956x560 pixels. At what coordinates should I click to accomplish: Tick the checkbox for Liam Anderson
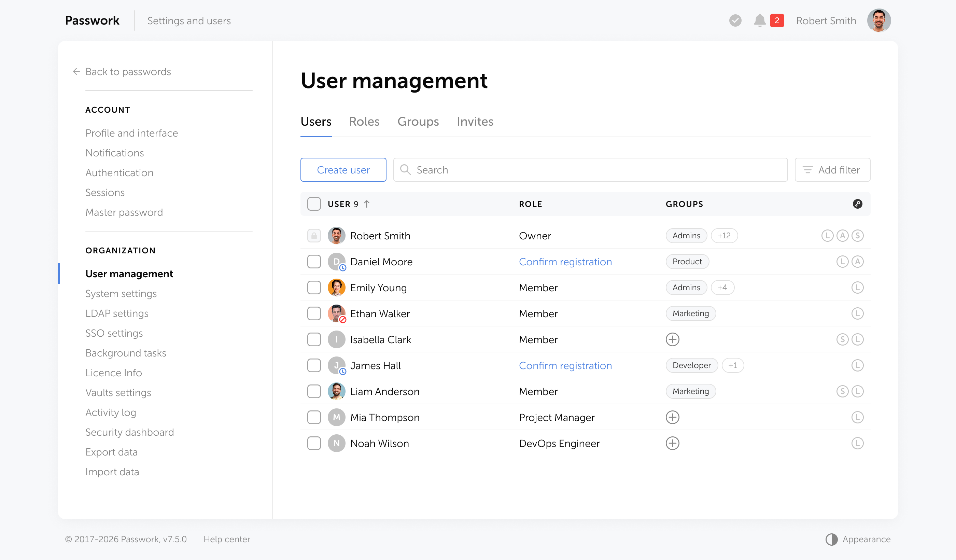(314, 392)
